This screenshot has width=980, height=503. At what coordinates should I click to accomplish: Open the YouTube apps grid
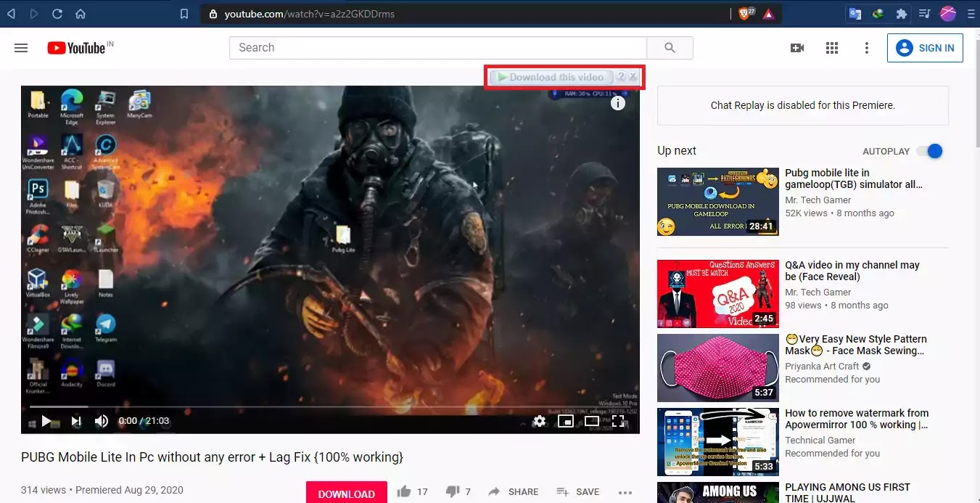click(x=832, y=48)
